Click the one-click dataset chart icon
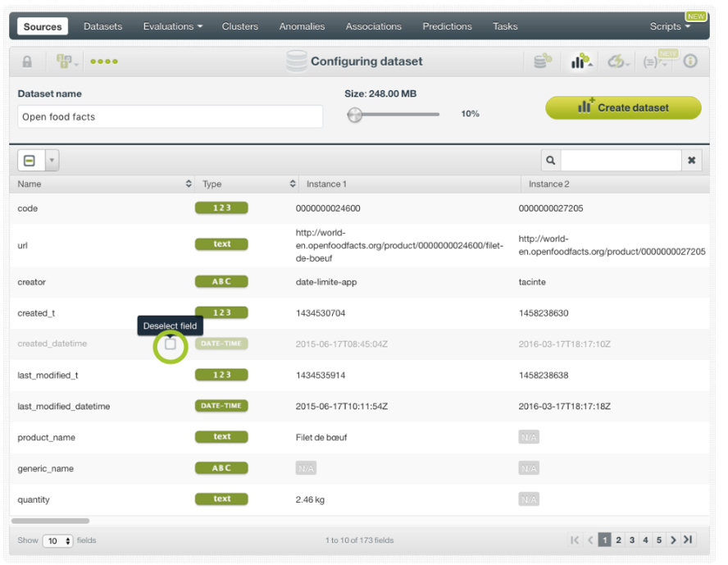The image size is (728, 565). 581,62
